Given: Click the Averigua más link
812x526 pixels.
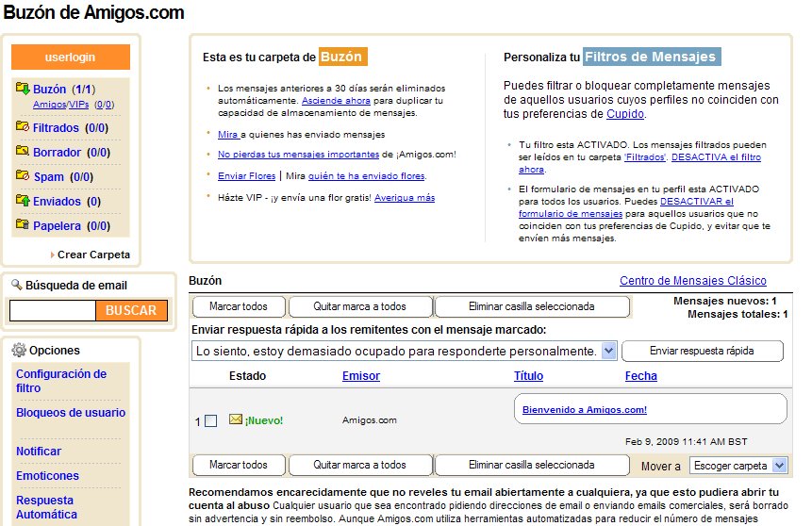Looking at the screenshot, I should [x=405, y=198].
